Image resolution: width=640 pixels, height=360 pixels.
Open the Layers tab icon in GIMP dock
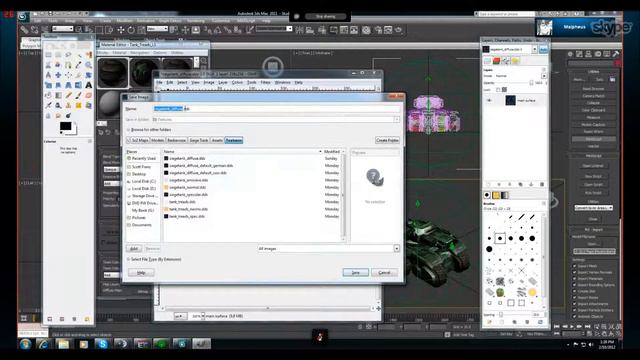pyautogui.click(x=487, y=60)
